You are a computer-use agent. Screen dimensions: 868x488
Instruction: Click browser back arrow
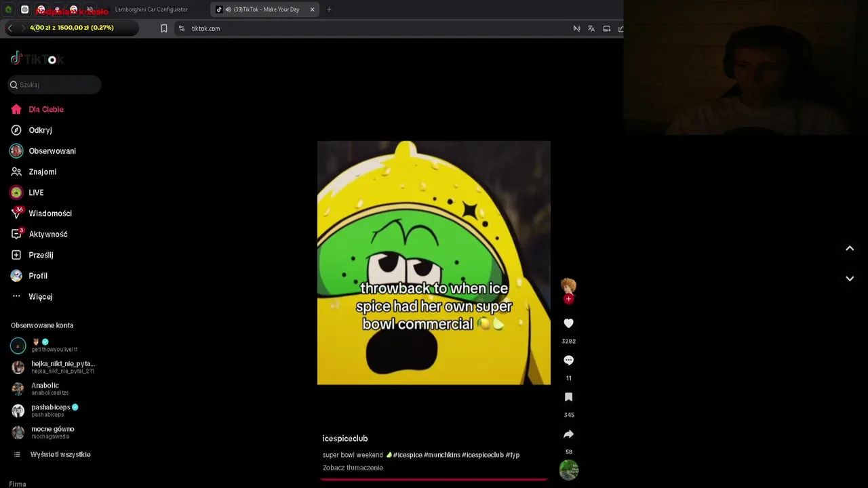point(9,28)
